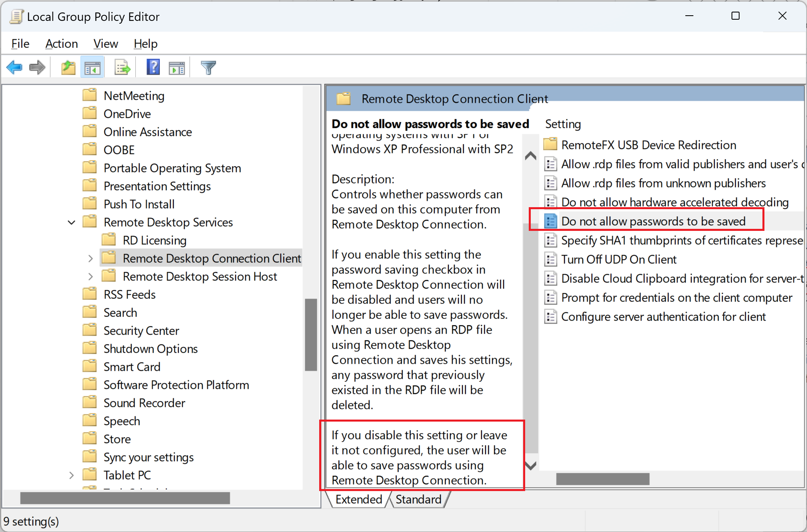Maximize the Local Group Policy Editor window
The width and height of the screenshot is (807, 532).
735,16
